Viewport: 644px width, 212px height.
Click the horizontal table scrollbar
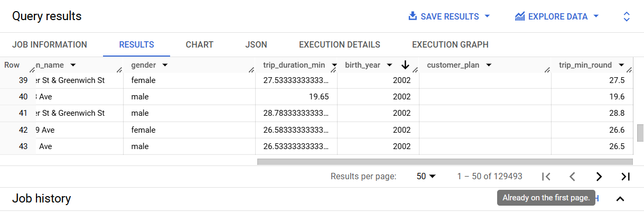[445, 162]
